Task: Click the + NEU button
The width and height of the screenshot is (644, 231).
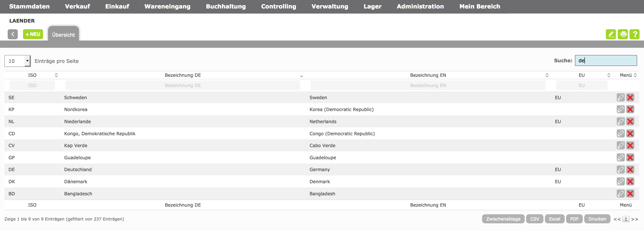Action: point(33,34)
